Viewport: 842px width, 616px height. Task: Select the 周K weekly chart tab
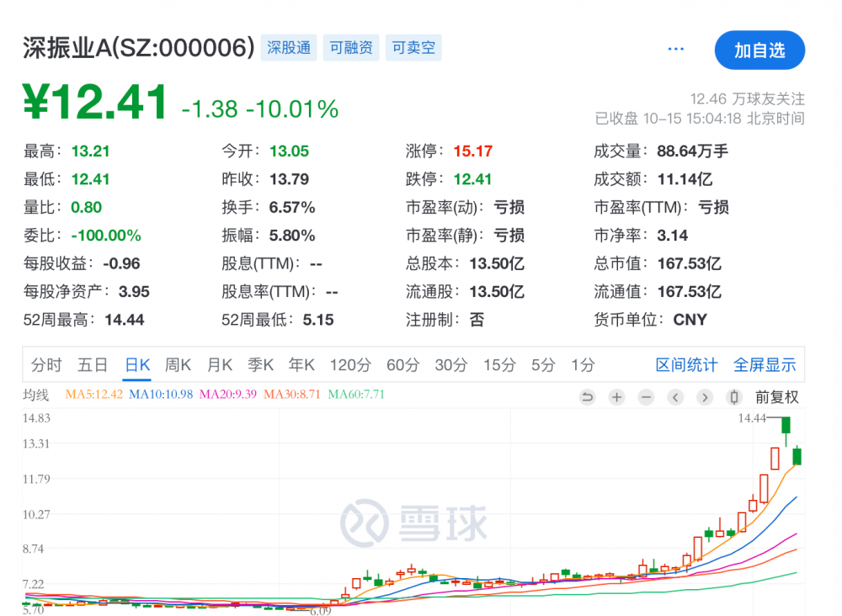pos(178,365)
